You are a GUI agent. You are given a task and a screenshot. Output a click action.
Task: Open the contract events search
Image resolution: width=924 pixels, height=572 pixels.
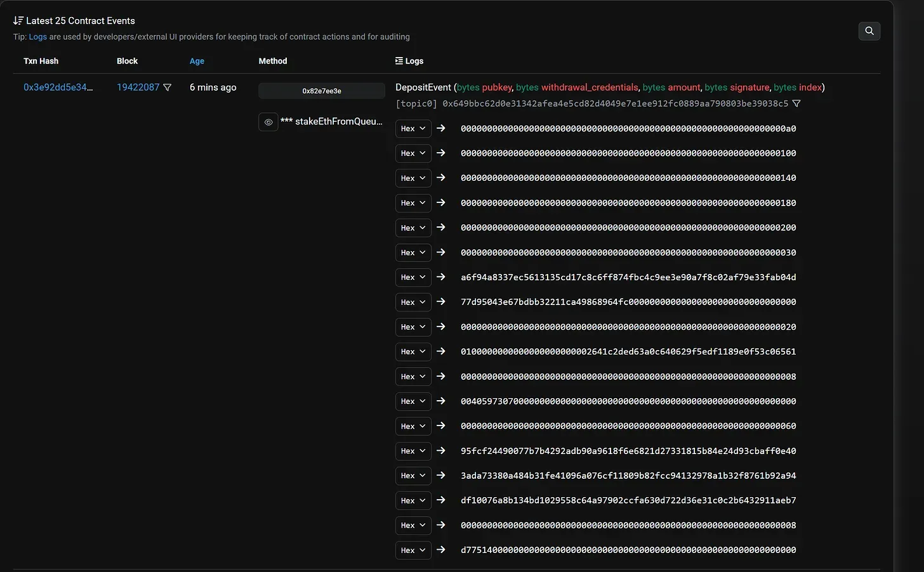(x=869, y=30)
